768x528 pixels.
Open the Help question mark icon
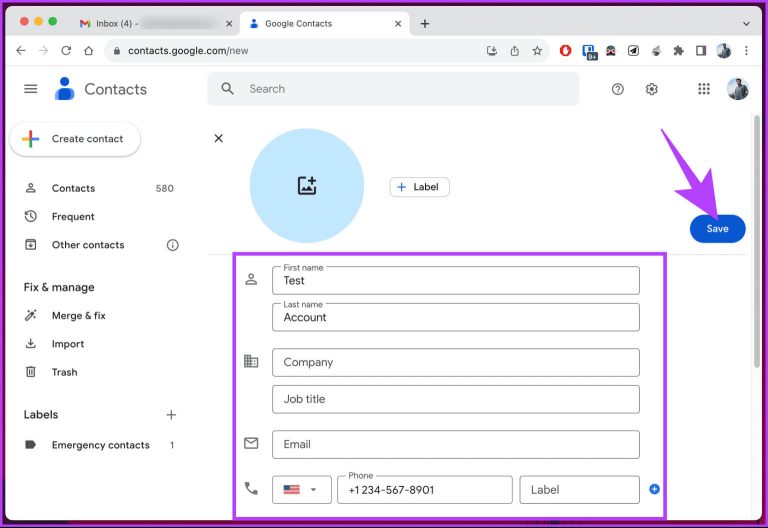(618, 89)
